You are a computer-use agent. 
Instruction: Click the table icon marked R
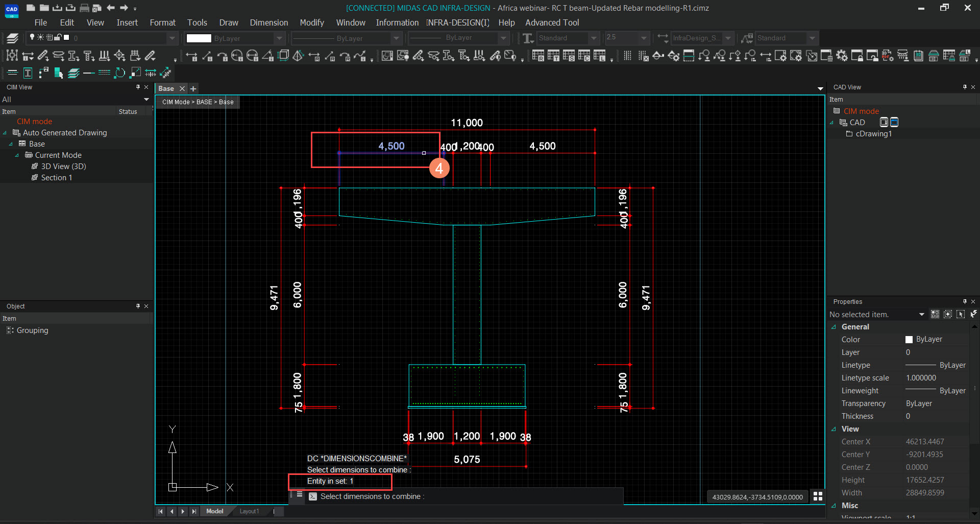pyautogui.click(x=538, y=56)
